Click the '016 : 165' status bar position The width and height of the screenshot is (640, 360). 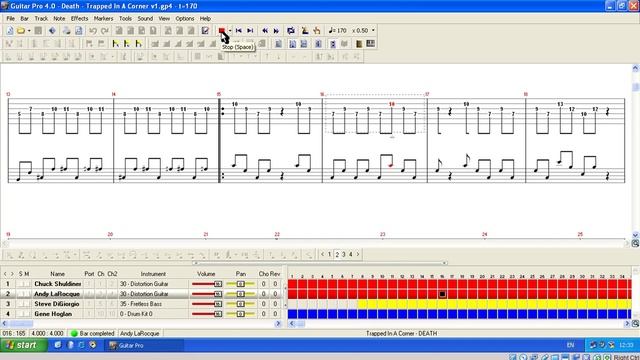coord(14,333)
